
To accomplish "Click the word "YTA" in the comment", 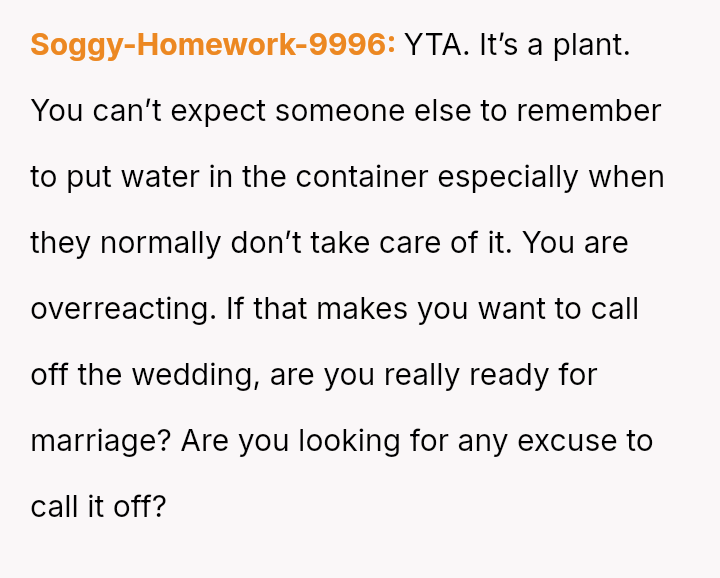I will click(x=436, y=45).
